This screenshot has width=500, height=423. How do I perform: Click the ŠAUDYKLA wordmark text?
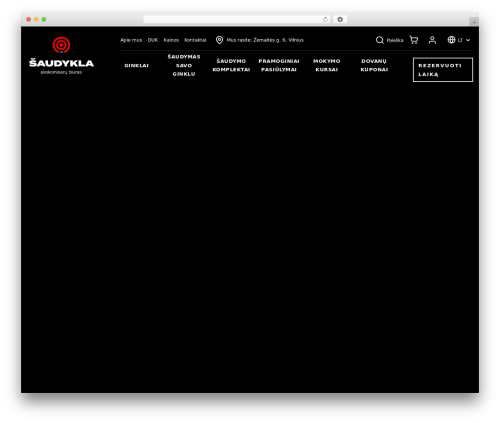(x=61, y=63)
